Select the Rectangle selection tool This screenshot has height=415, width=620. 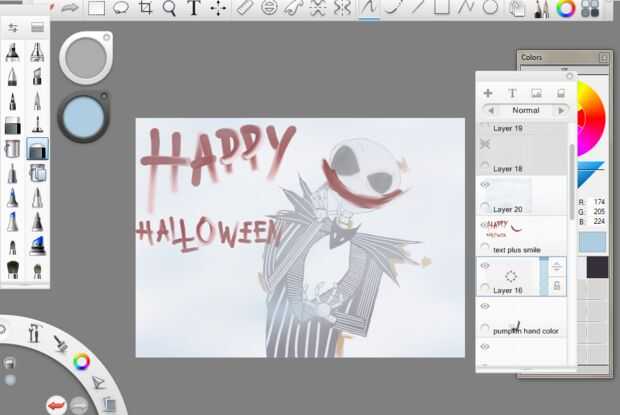point(97,9)
